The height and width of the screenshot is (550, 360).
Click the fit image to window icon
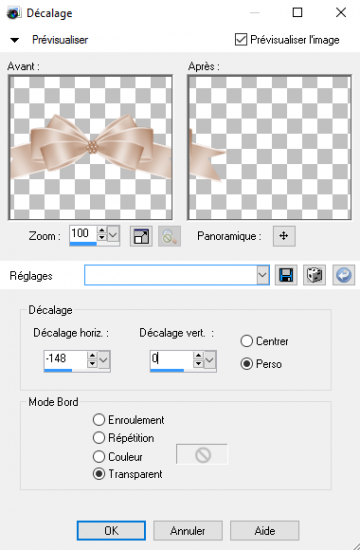141,236
